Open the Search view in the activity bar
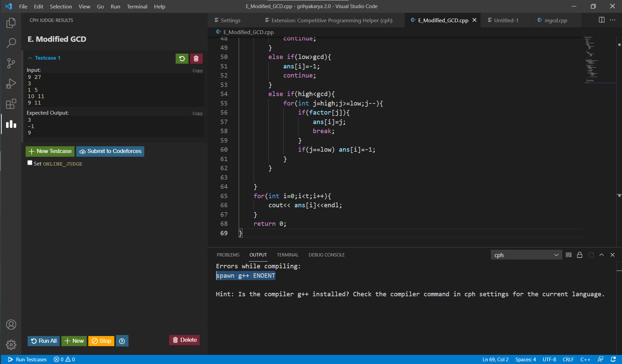 (11, 43)
